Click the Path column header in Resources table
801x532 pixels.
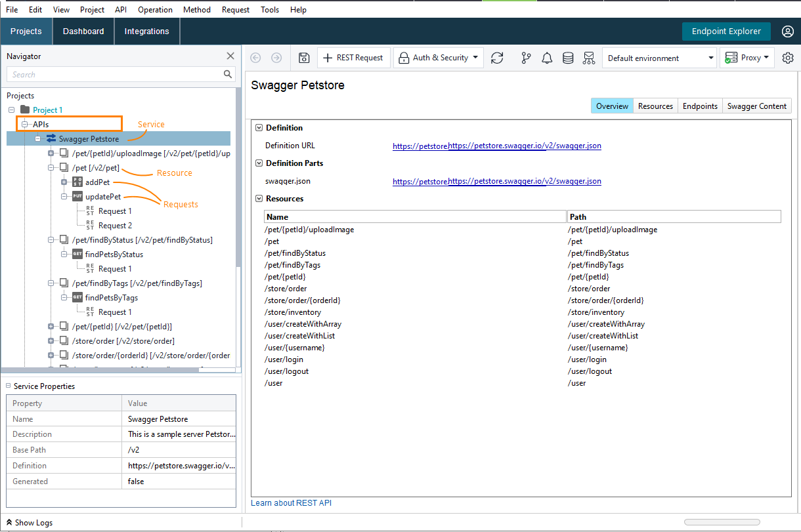tap(674, 216)
